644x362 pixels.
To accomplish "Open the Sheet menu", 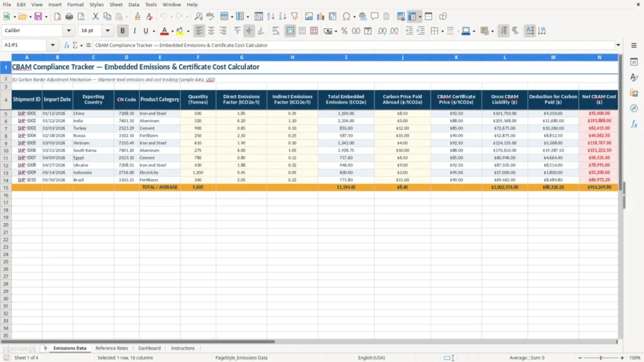I will tap(116, 4).
